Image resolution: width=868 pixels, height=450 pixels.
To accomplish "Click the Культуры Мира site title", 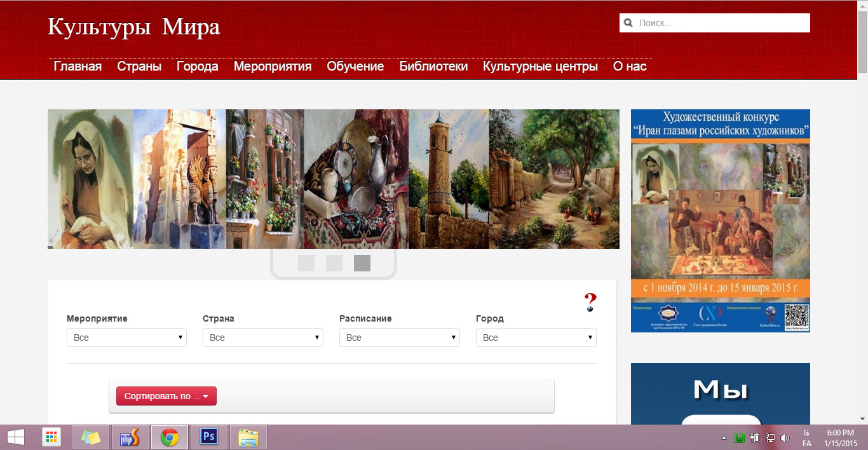I will (x=133, y=27).
